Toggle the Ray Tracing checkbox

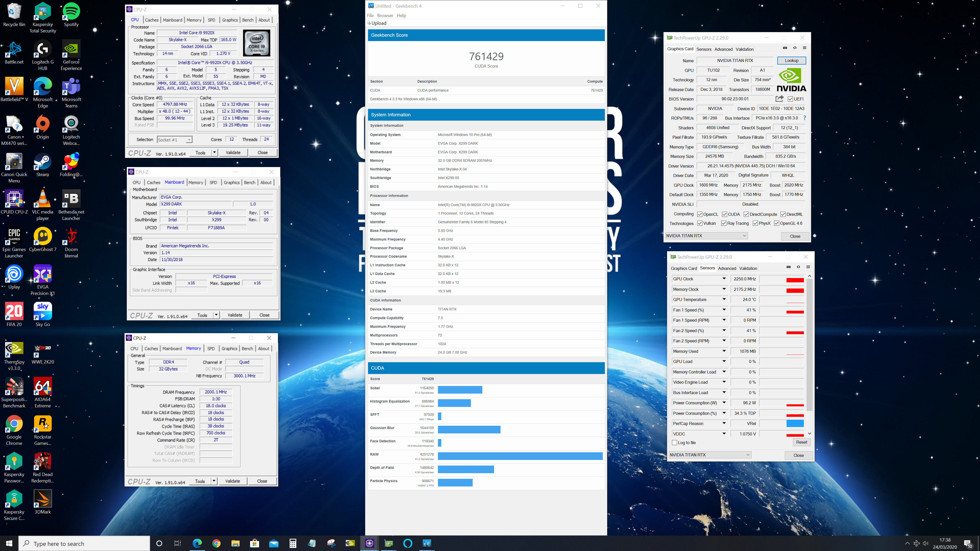click(x=724, y=224)
